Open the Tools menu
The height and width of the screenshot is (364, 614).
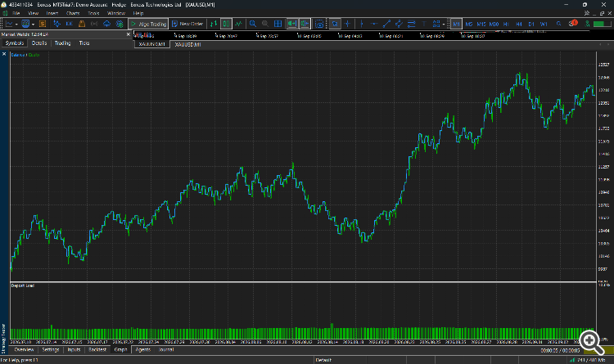(93, 13)
